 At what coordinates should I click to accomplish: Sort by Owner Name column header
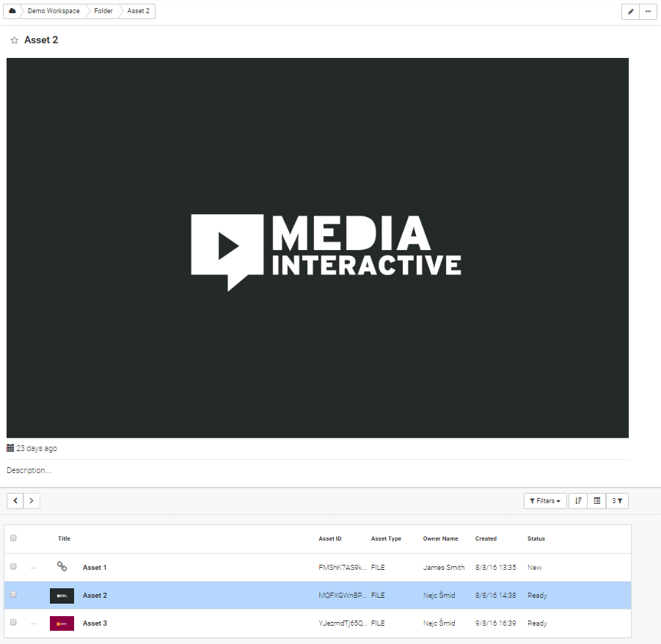click(440, 538)
